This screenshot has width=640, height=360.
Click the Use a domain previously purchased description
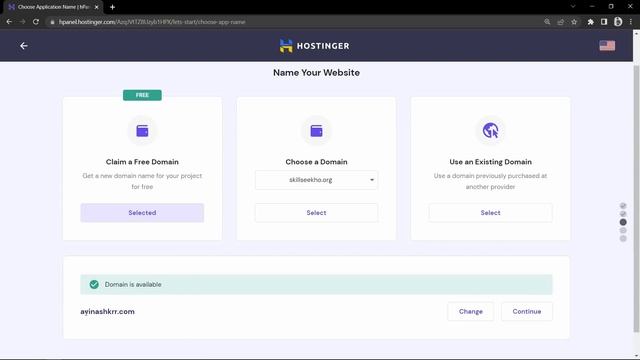[490, 181]
